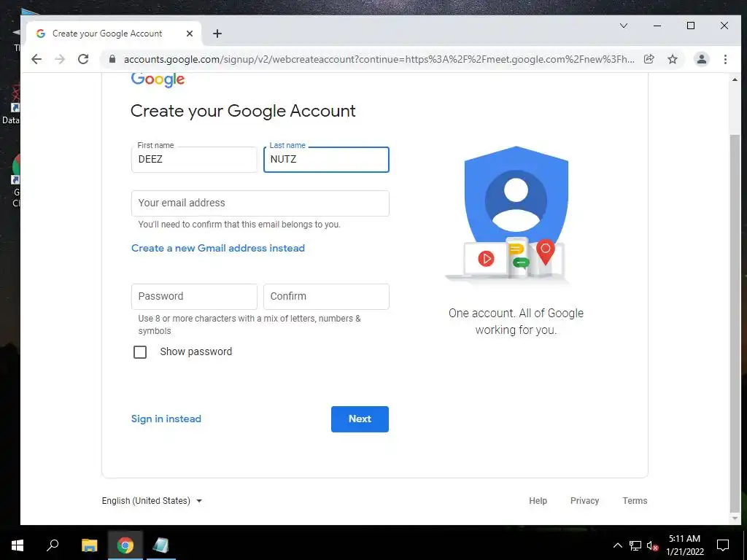747x560 pixels.
Task: Reload the page with refresh icon
Action: 83,59
